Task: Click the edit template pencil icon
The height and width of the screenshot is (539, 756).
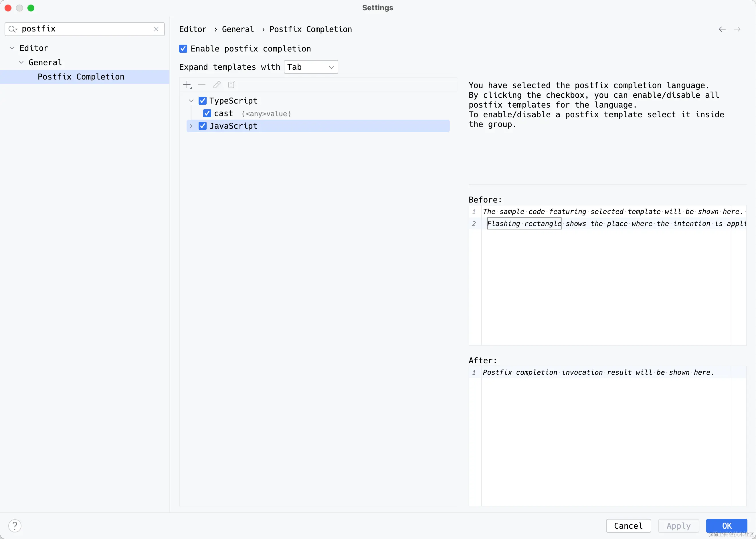Action: tap(217, 85)
